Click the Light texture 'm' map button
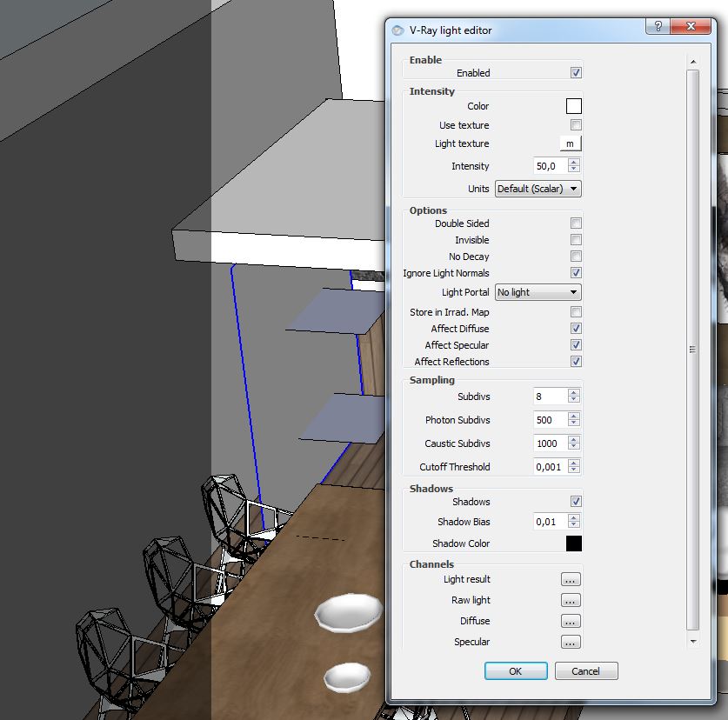Image resolution: width=728 pixels, height=720 pixels. (570, 143)
